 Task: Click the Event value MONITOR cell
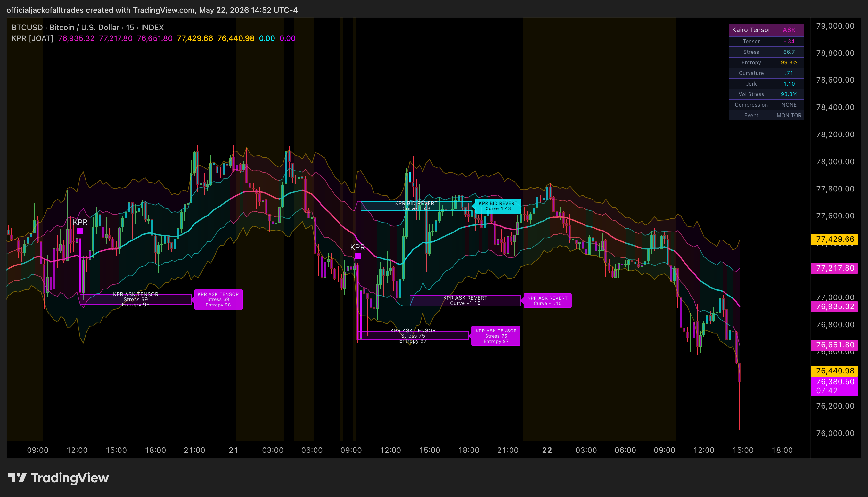pyautogui.click(x=789, y=115)
